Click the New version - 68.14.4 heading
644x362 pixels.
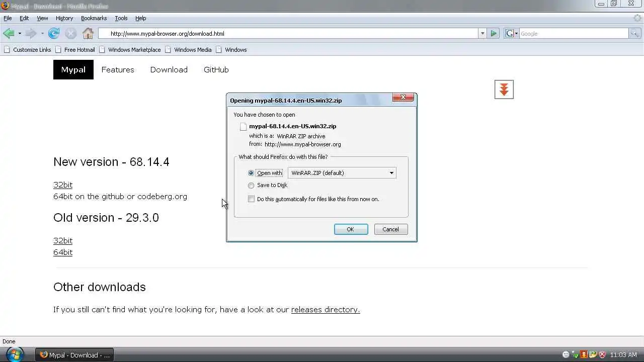(x=111, y=162)
